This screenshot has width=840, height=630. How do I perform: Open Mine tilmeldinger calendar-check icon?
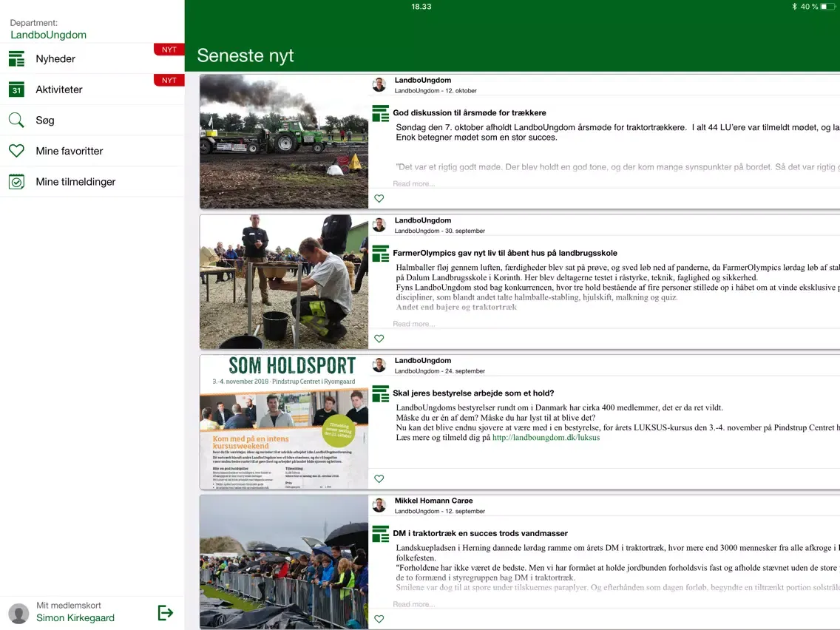click(16, 182)
